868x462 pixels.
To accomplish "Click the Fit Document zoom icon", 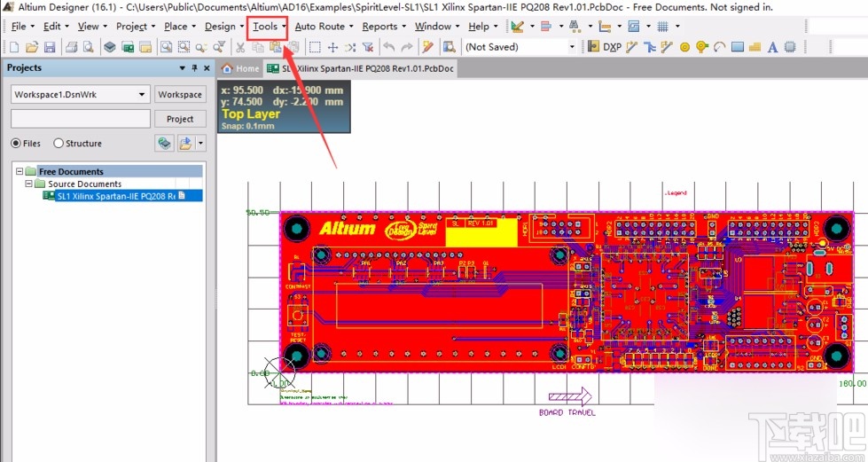I will [166, 47].
